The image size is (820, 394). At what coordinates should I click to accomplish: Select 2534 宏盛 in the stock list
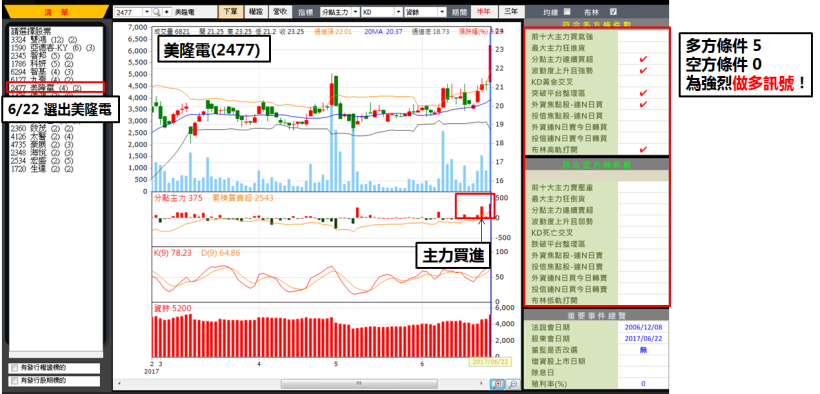point(42,161)
